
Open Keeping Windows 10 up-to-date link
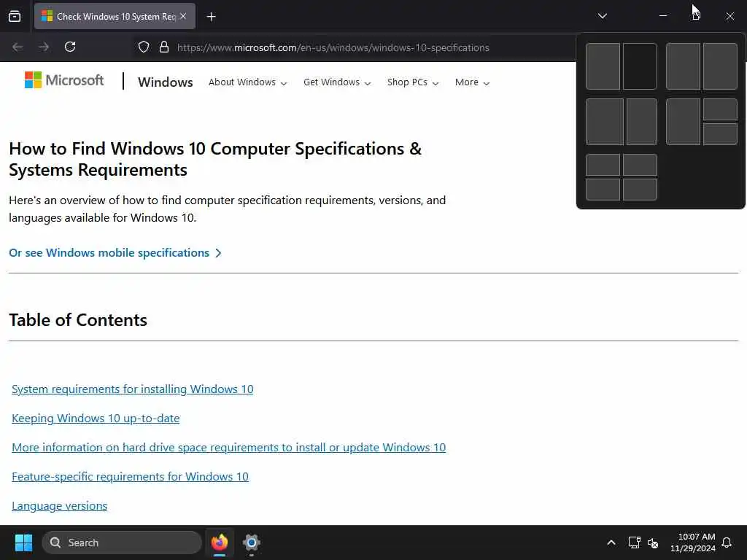point(96,419)
